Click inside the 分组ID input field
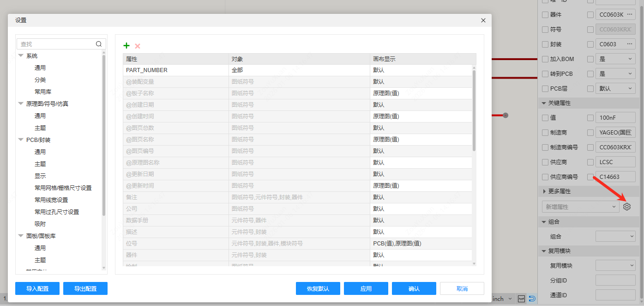 click(x=615, y=280)
